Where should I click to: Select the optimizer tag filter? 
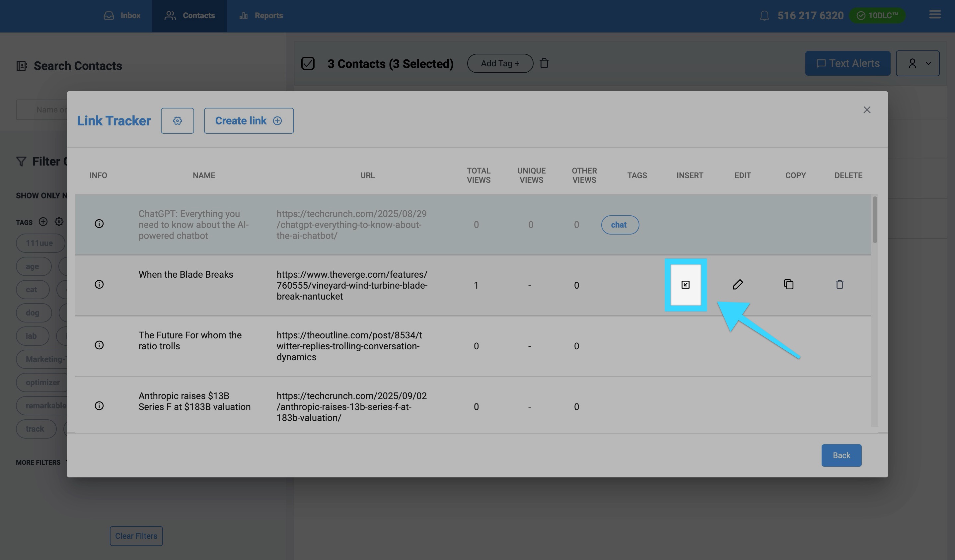41,383
